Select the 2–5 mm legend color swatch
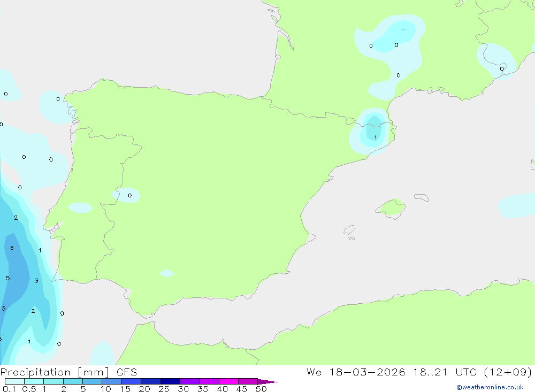This screenshot has height=392, width=535. point(73,381)
